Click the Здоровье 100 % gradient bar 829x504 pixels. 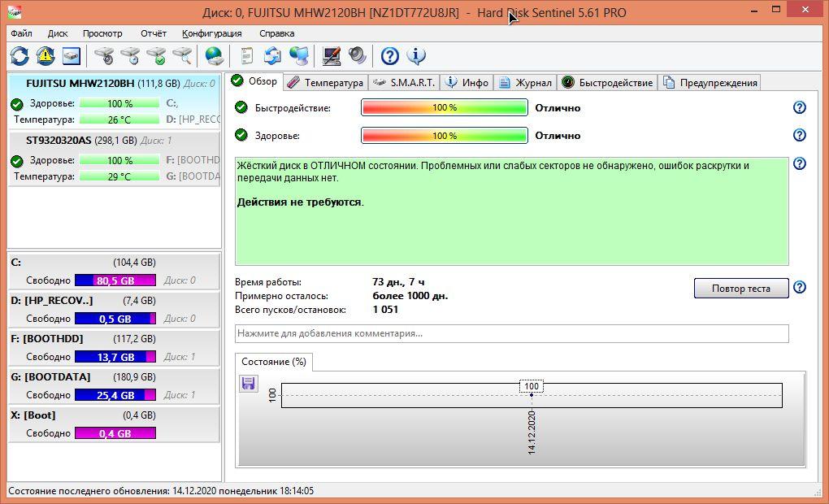tap(444, 136)
